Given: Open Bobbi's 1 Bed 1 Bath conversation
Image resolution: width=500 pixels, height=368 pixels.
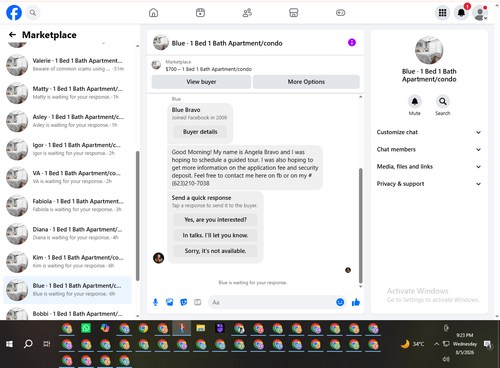Looking at the screenshot, I should (68, 313).
